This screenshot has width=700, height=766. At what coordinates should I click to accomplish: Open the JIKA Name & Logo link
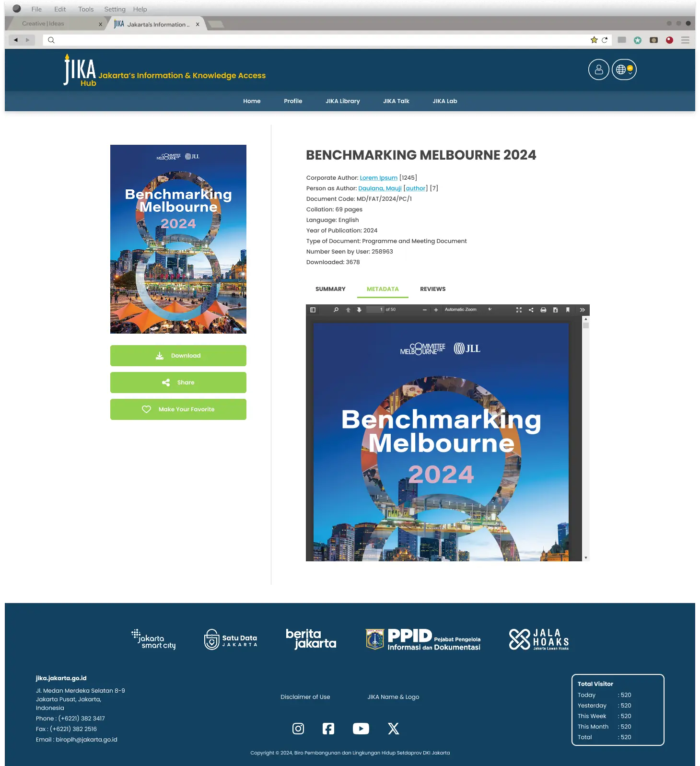pyautogui.click(x=393, y=697)
